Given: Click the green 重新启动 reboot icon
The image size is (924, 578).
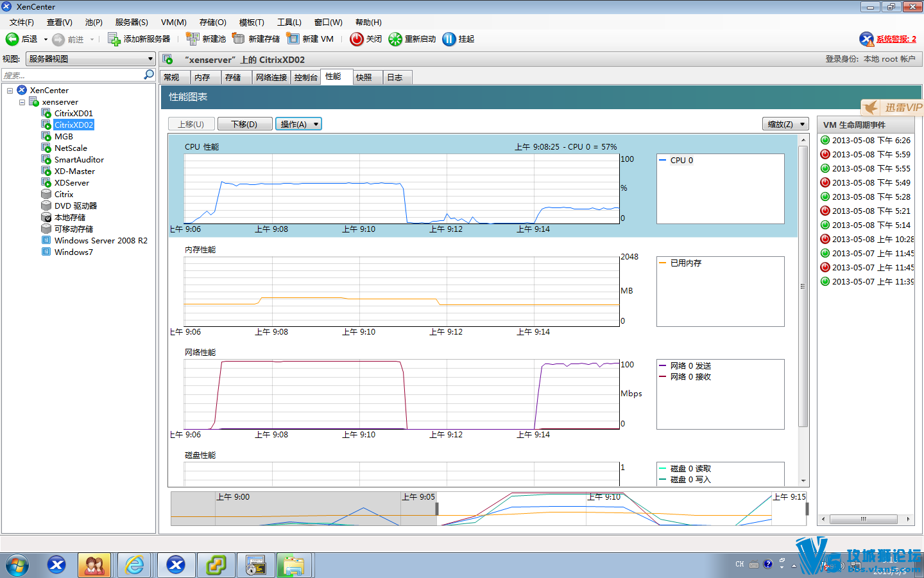Looking at the screenshot, I should pos(395,39).
